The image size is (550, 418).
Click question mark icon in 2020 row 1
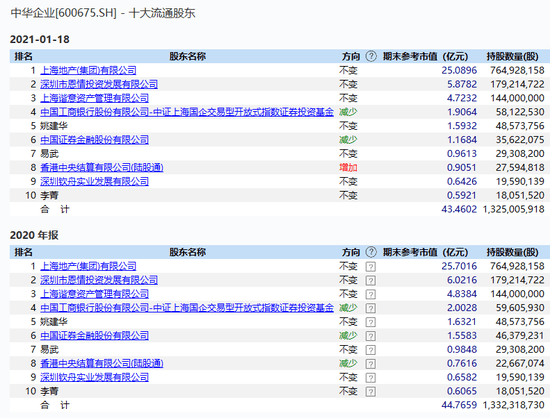pos(370,267)
